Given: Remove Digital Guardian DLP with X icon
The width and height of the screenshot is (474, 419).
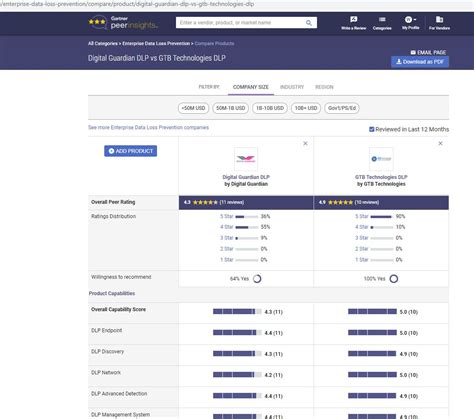Looking at the screenshot, I should [305, 143].
